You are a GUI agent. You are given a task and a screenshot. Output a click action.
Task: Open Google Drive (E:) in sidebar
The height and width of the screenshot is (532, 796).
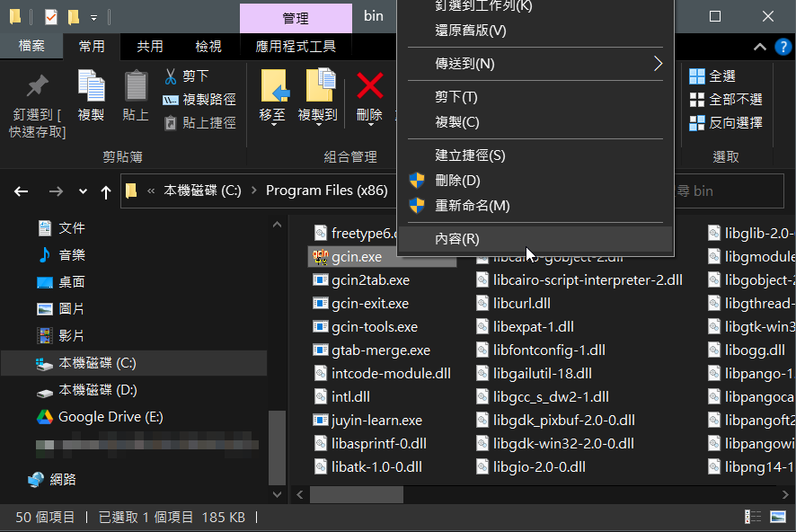[x=110, y=417]
